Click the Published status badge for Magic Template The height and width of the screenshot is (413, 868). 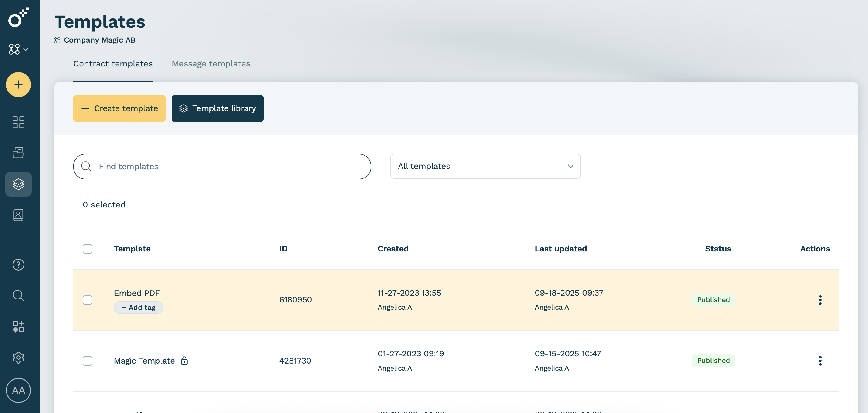713,360
